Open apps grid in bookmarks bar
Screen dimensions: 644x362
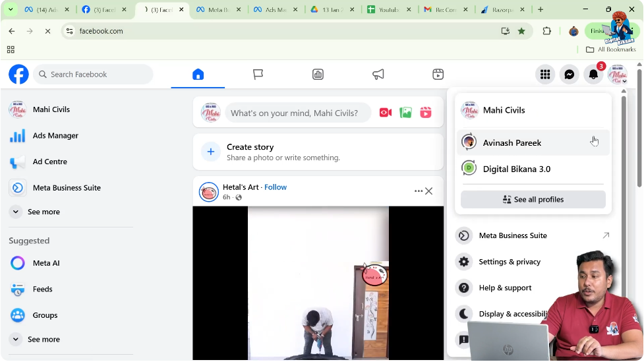pos(11,49)
